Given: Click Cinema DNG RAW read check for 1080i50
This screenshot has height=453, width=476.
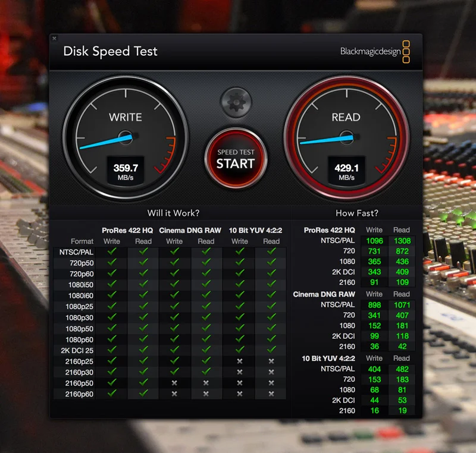Looking at the screenshot, I should point(206,284).
